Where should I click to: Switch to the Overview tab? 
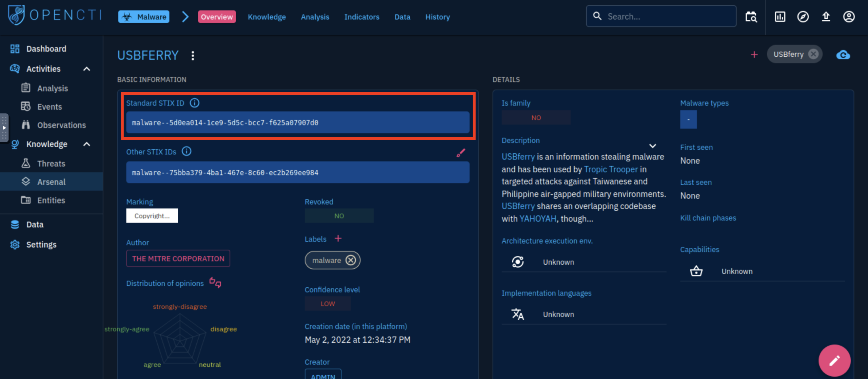pyautogui.click(x=217, y=17)
